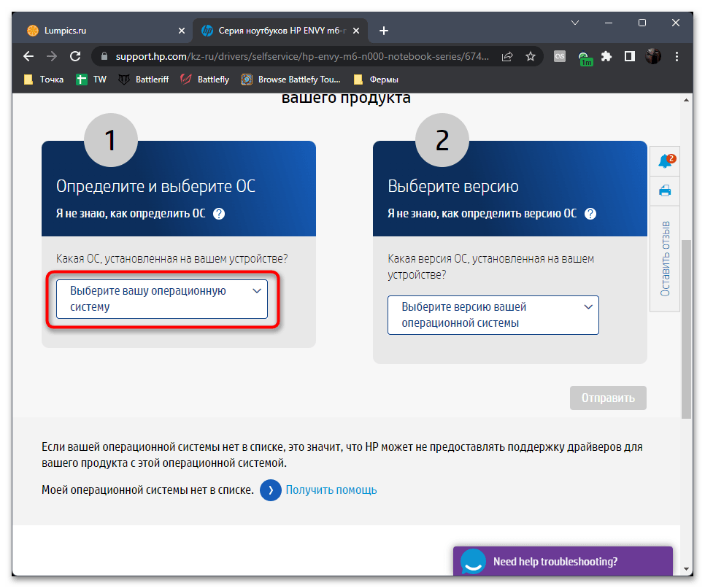Expand the 'Выберите версию вашей операционной системы' dropdown
The width and height of the screenshot is (705, 588).
coord(493,315)
